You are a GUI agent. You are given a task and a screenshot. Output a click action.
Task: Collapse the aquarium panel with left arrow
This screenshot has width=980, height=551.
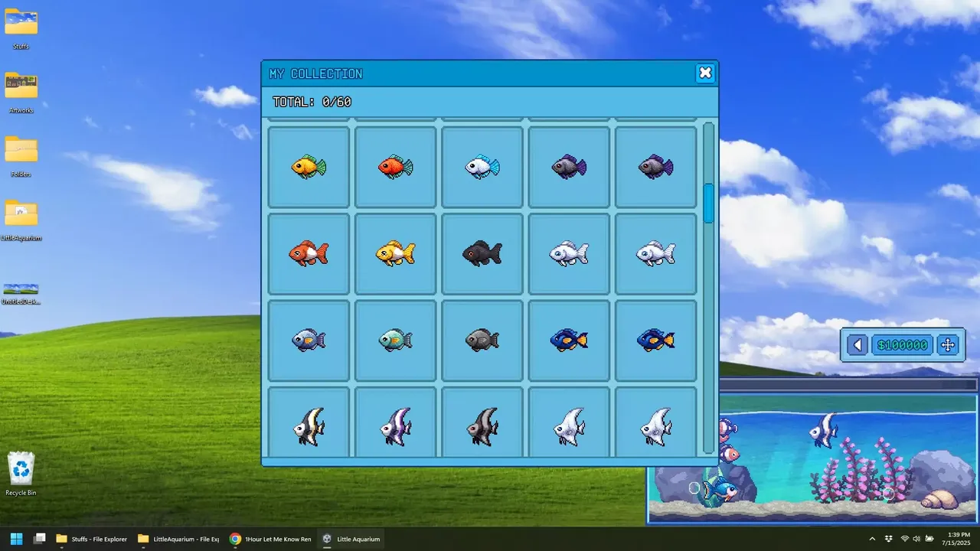point(857,345)
